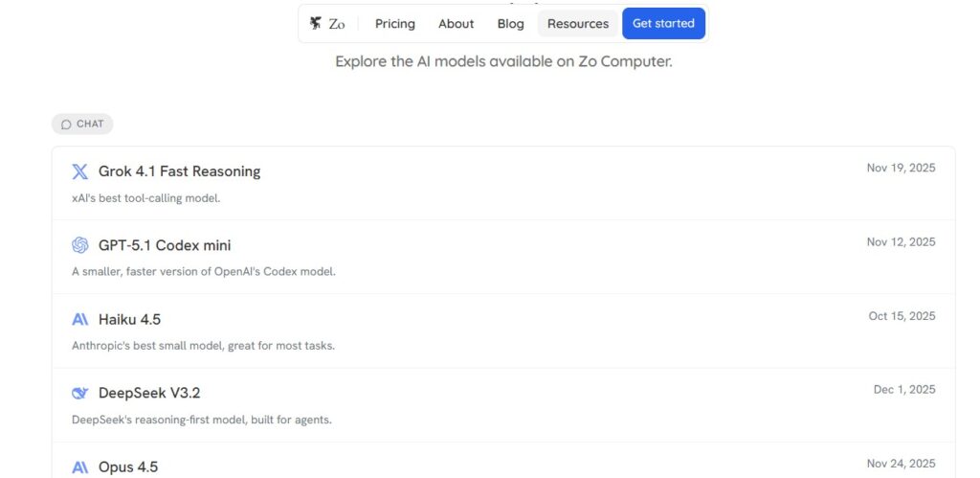Select the DeepSeek V3.2 model title
This screenshot has height=478, width=980.
[149, 393]
